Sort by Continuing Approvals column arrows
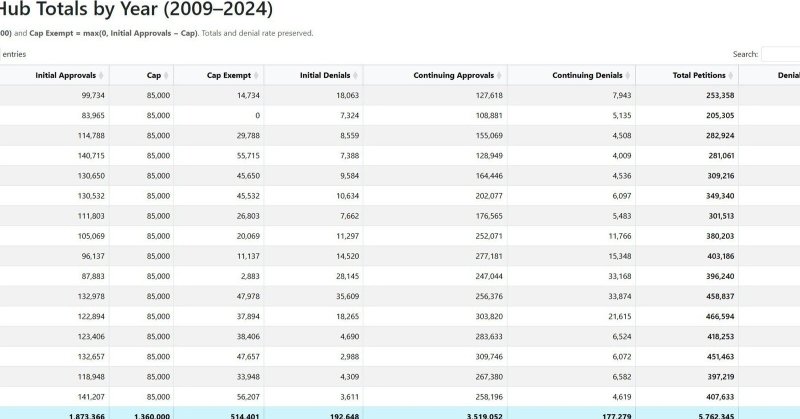 [x=499, y=76]
